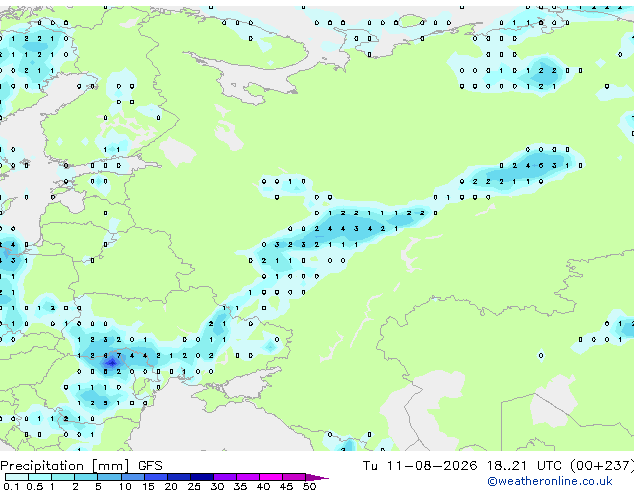The height and width of the screenshot is (490, 634).
Task: Click the 45 to 50 mm legend swatch
Action: pyautogui.click(x=294, y=477)
